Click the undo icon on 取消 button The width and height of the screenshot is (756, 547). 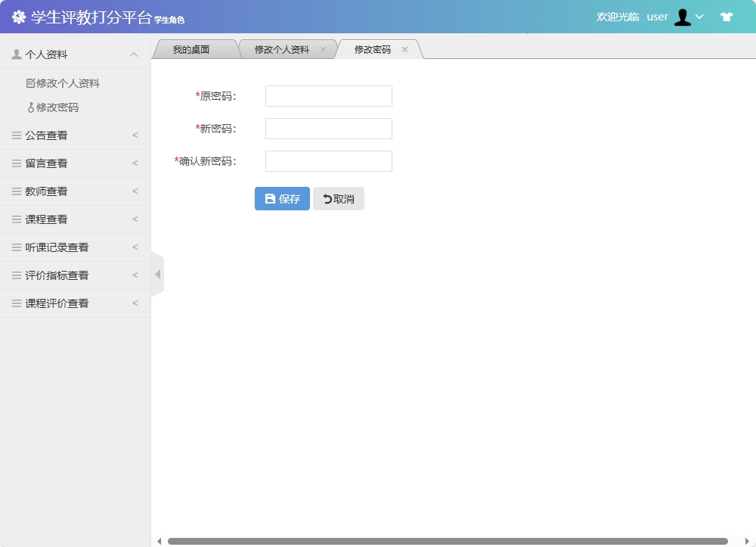[x=327, y=198]
